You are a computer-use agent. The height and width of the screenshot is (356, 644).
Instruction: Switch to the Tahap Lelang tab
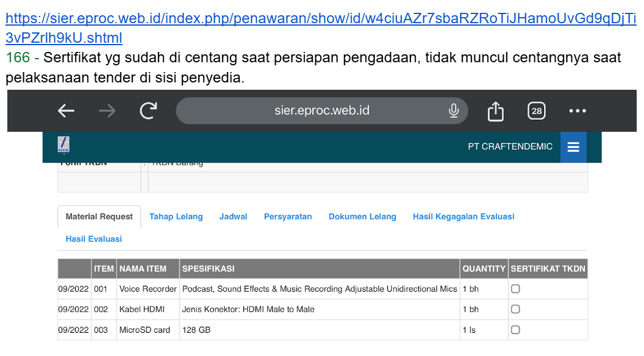tap(176, 217)
